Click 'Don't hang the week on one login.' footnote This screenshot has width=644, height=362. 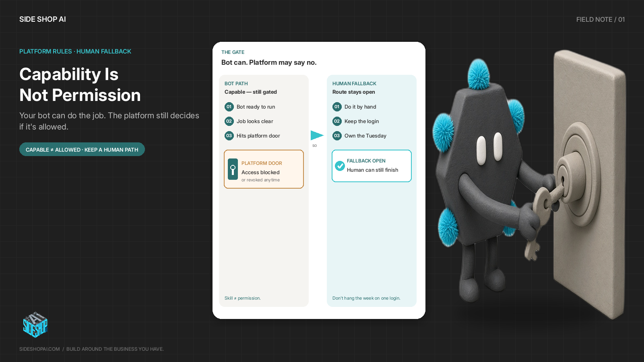(x=366, y=298)
